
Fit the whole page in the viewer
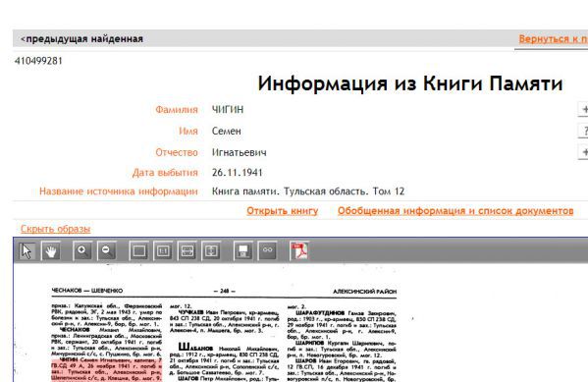(x=139, y=250)
